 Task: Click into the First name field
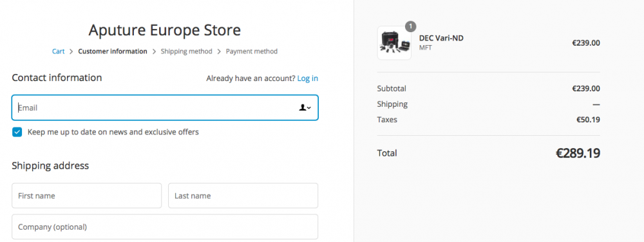click(87, 196)
